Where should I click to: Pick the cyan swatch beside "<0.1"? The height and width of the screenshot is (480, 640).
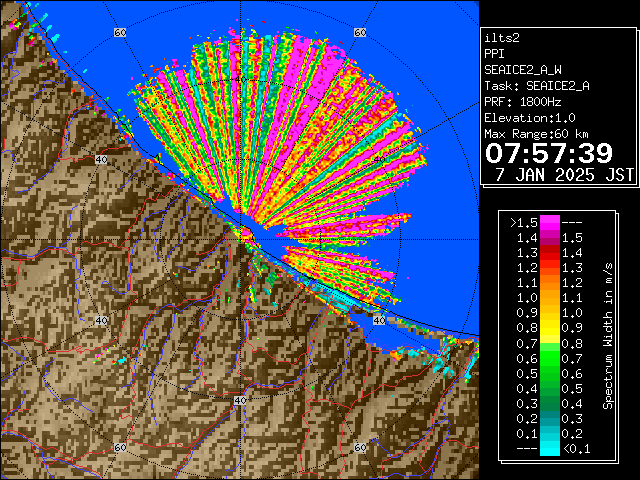coord(550,448)
